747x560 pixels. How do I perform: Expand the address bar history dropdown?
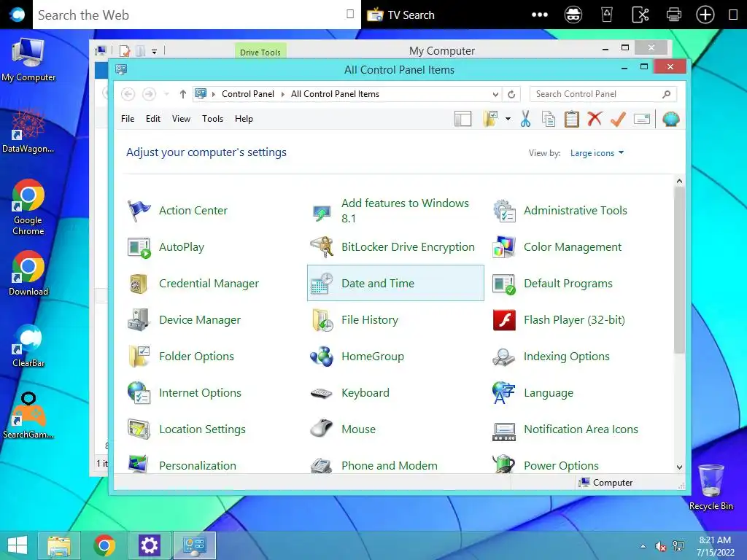(x=495, y=94)
